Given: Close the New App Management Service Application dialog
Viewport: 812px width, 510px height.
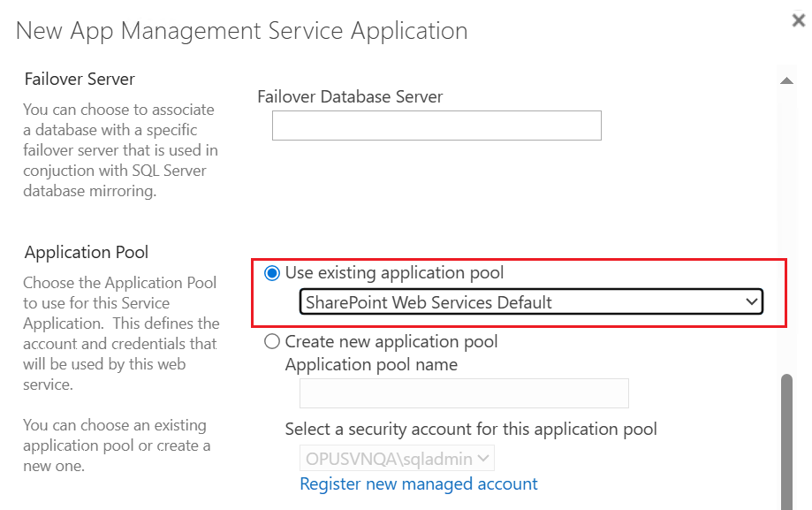Looking at the screenshot, I should click(x=798, y=19).
